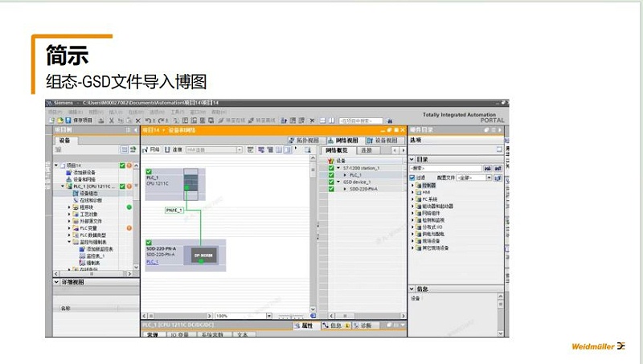
Task: Toggle checkbox for S7-1200 station_1 row
Action: tap(331, 168)
